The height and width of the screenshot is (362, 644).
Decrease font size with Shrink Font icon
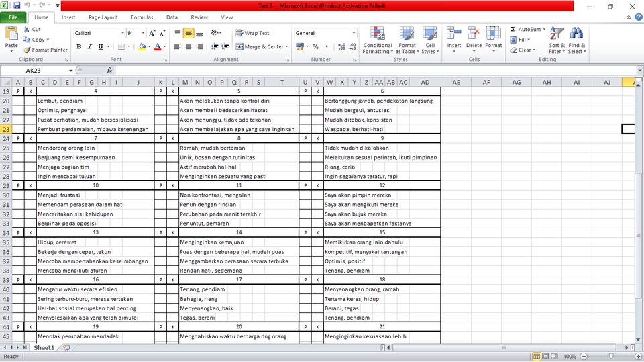click(x=162, y=33)
